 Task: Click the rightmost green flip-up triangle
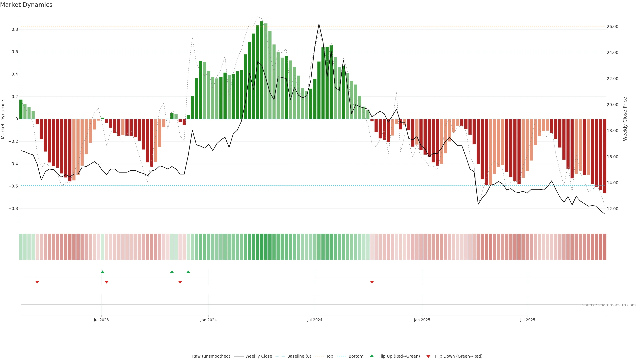[x=188, y=272]
